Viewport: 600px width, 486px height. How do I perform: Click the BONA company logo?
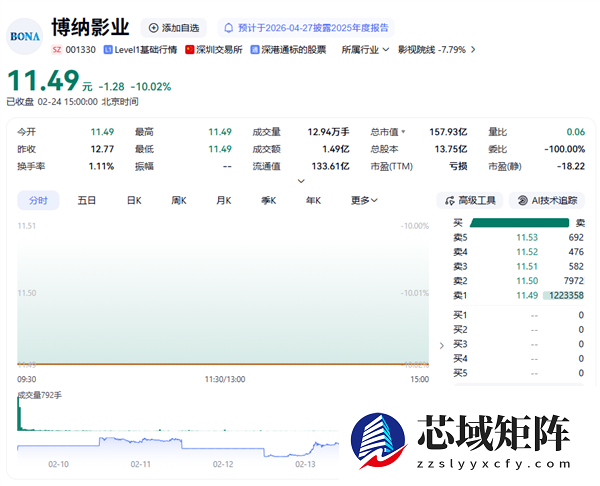tap(25, 36)
